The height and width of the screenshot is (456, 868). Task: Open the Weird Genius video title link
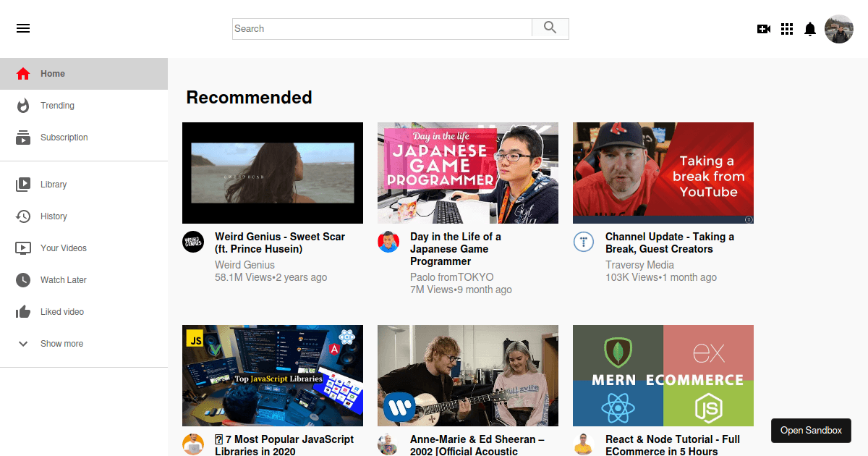[280, 242]
